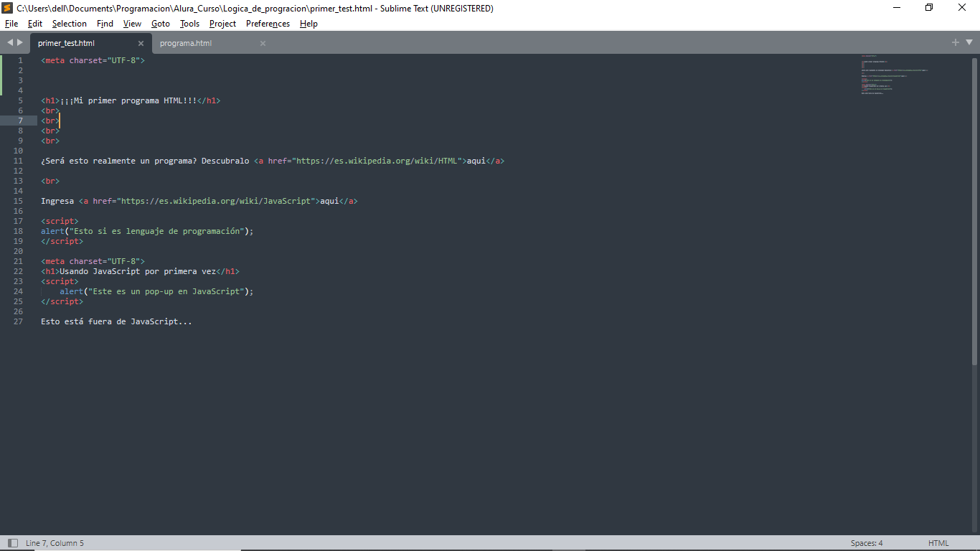Click the vertical scrollbar
Viewport: 980px width, 551px height.
[974, 212]
